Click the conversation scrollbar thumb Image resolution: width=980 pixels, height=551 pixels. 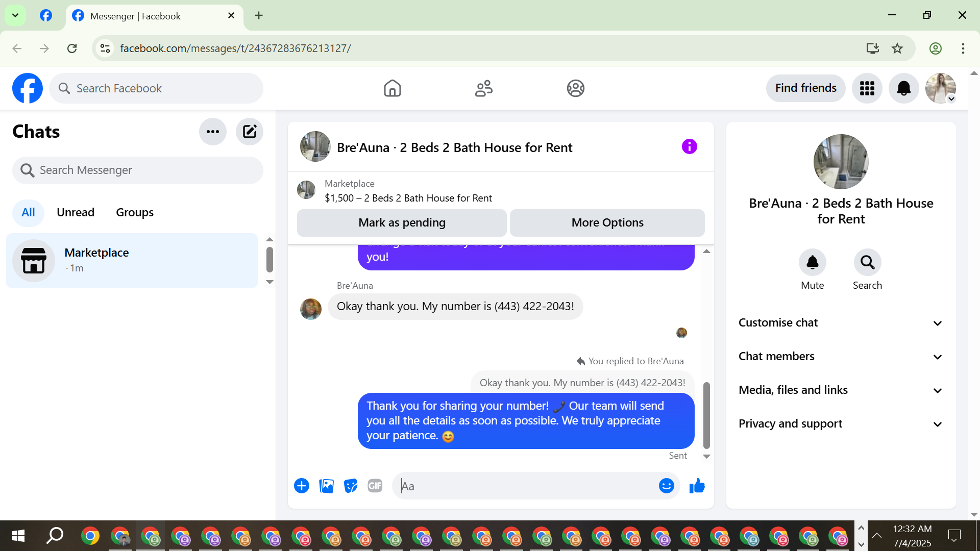706,414
